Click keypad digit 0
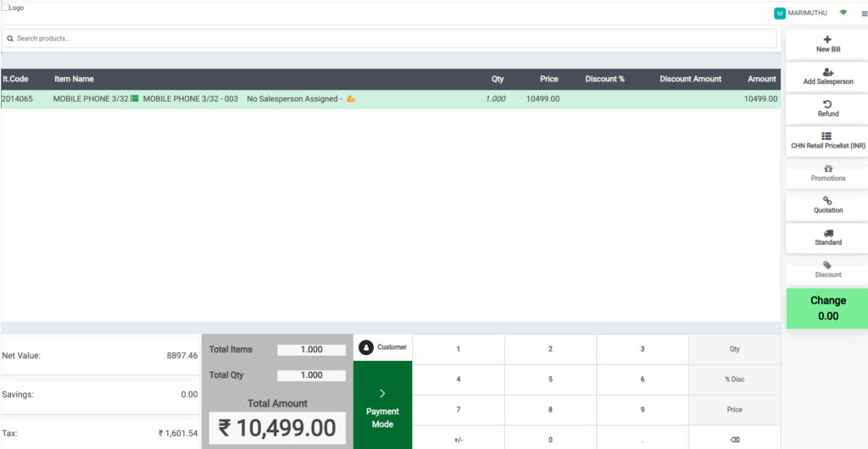Screen dimensions: 868x449 click(550, 440)
